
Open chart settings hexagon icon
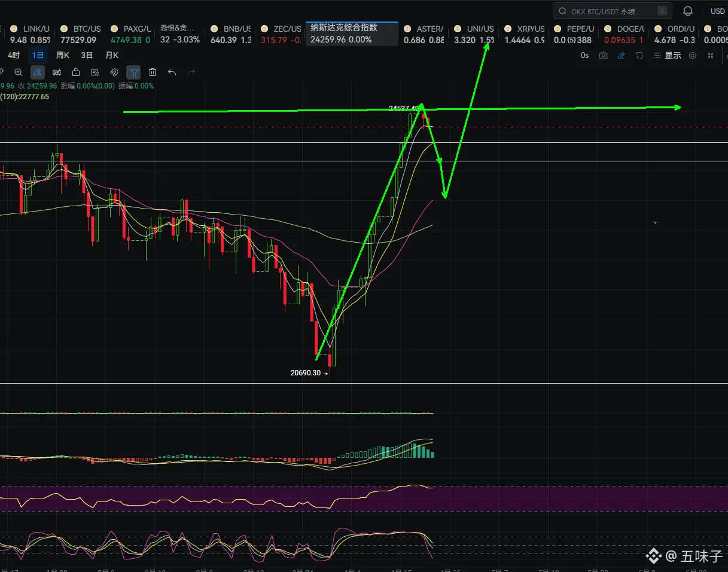click(x=693, y=56)
